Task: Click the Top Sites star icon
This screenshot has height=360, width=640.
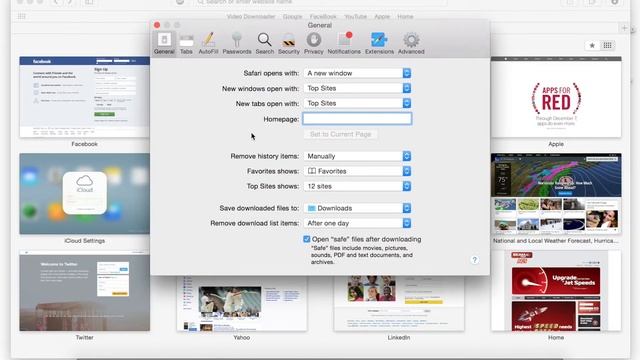Action: point(592,45)
